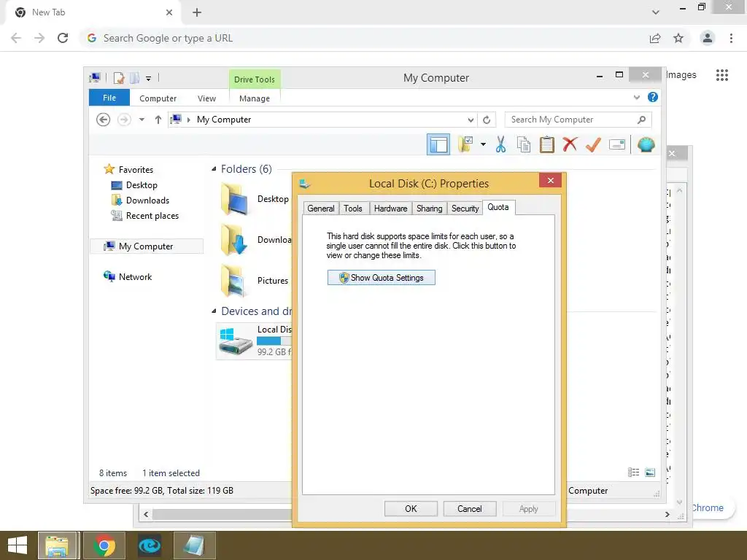The image size is (747, 560).
Task: Open the Manage ribbon tab
Action: pyautogui.click(x=255, y=98)
